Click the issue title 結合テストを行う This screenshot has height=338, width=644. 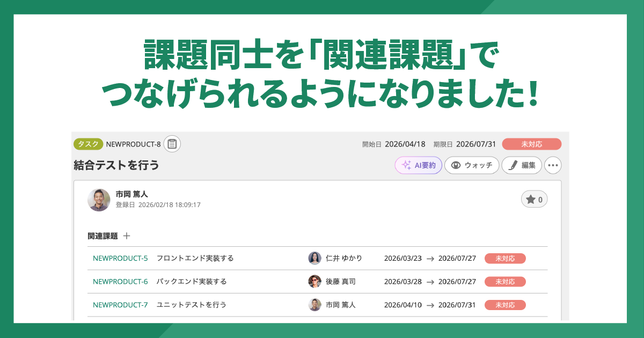pos(116,165)
